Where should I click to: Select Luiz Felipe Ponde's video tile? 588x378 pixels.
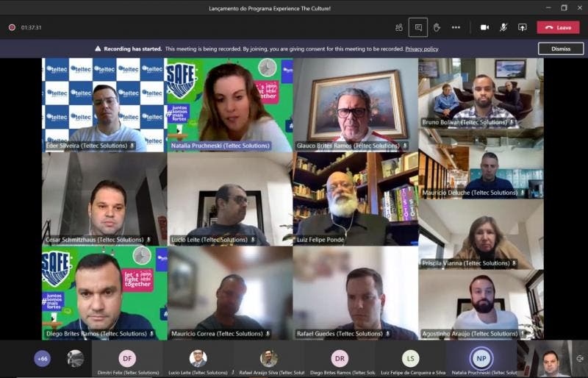tap(356, 199)
